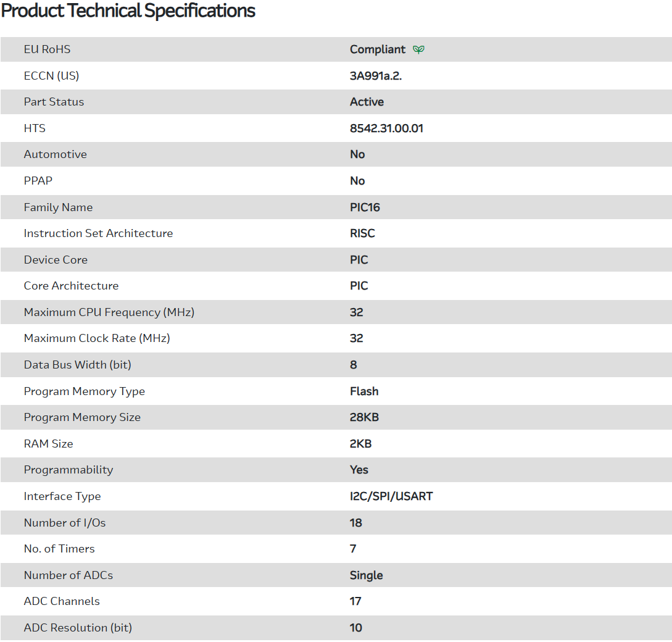Click the Program Memory Size value 28KB
Viewport: 672px width, 642px height.
(x=364, y=417)
